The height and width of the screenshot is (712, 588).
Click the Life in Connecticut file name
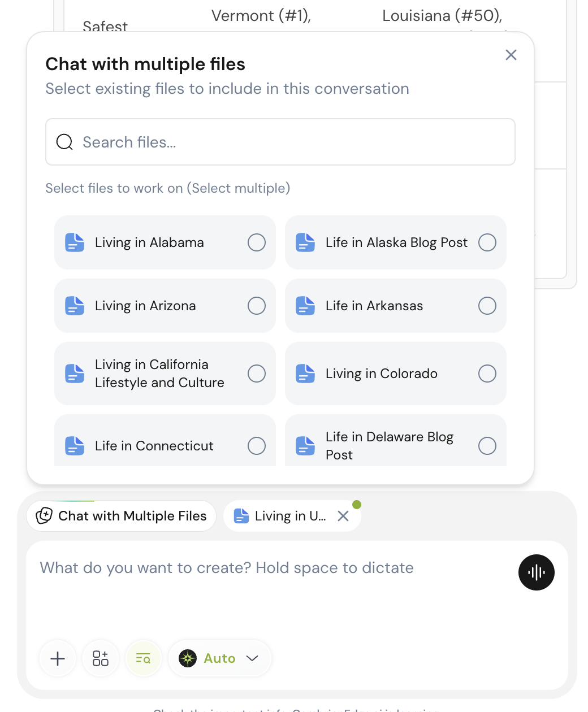pos(154,446)
